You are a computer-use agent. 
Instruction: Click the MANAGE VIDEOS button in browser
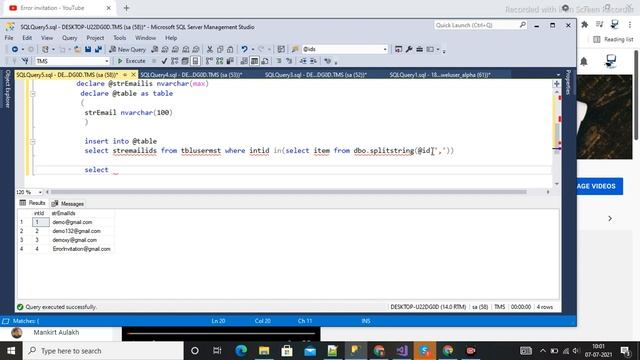600,186
